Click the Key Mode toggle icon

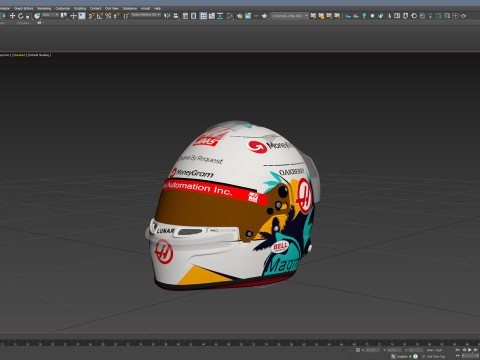pyautogui.click(x=458, y=356)
